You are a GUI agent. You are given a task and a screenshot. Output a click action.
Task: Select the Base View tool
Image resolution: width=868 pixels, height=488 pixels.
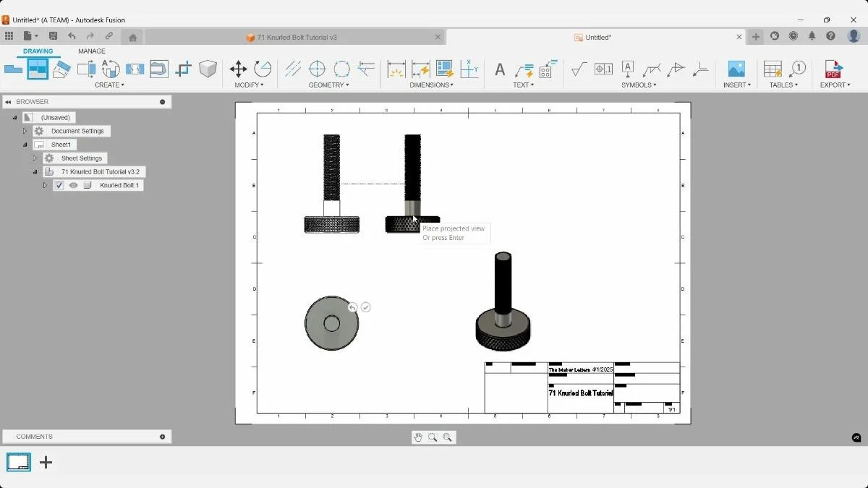13,69
